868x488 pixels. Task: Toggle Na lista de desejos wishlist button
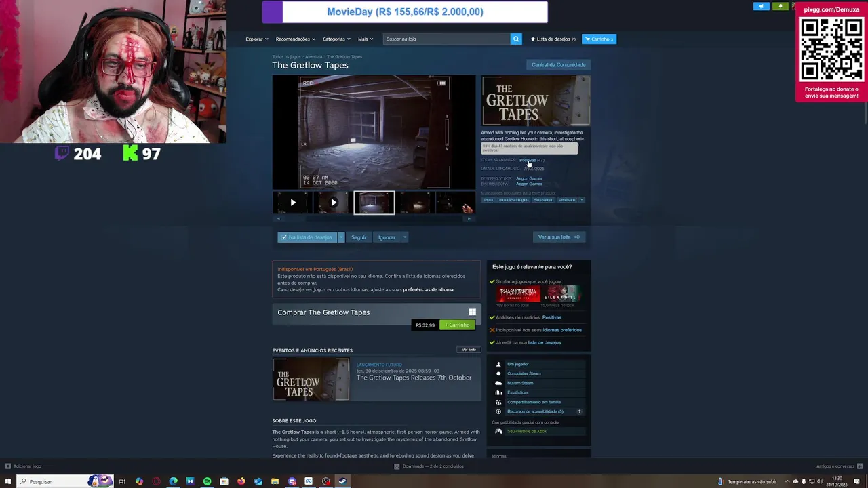tap(307, 237)
